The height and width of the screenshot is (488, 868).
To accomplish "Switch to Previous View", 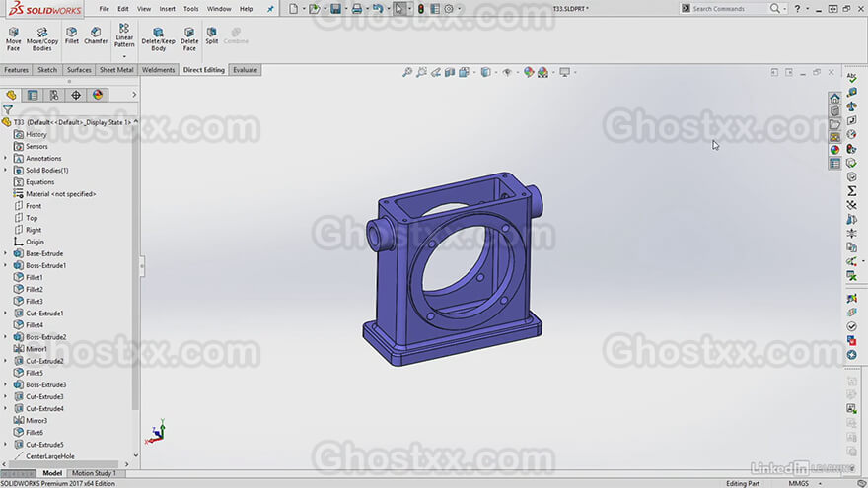I will [436, 72].
